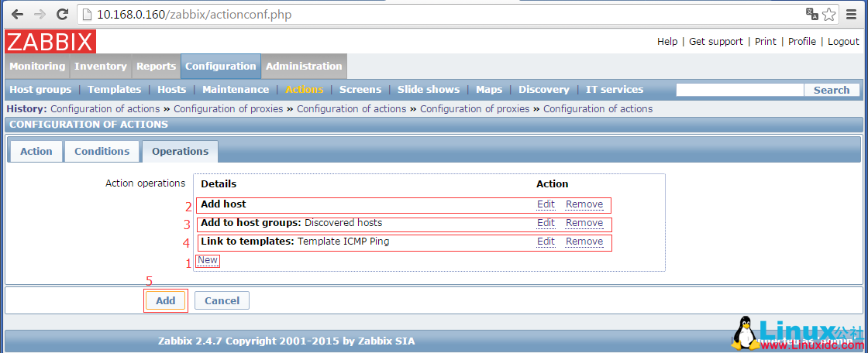Open the Chrome menu hamburger icon
The image size is (868, 353).
click(x=852, y=15)
